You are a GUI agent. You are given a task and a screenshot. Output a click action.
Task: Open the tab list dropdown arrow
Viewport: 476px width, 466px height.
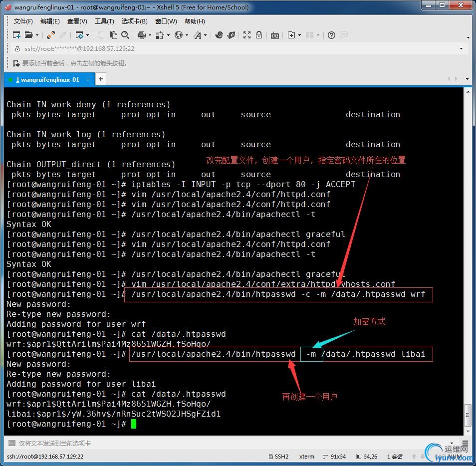pos(467,79)
